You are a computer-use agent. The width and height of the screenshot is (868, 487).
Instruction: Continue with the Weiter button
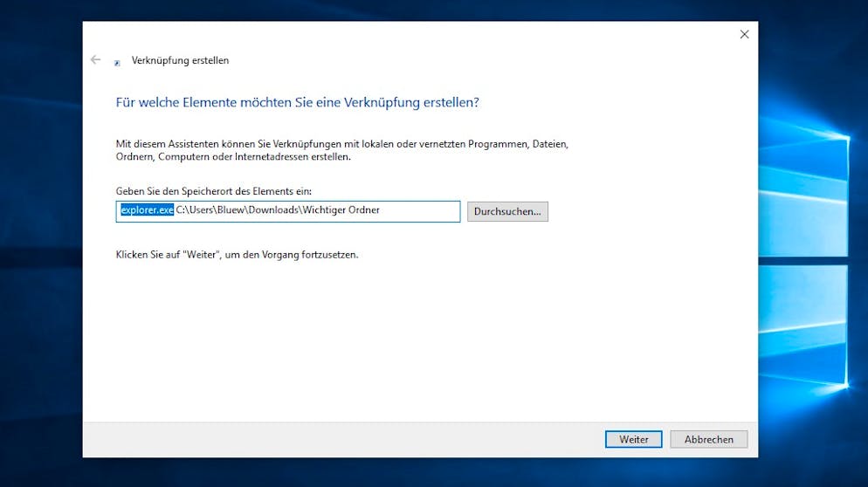(633, 439)
